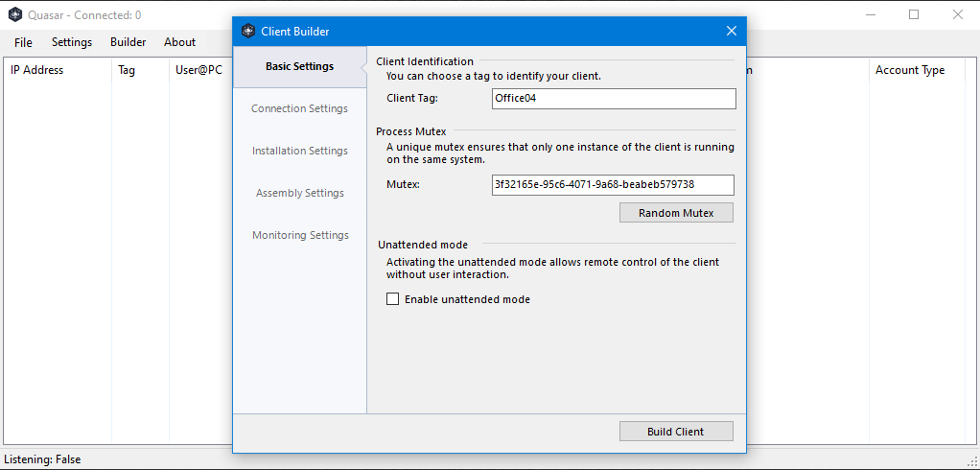
Task: Open the Settings menu
Action: (72, 42)
